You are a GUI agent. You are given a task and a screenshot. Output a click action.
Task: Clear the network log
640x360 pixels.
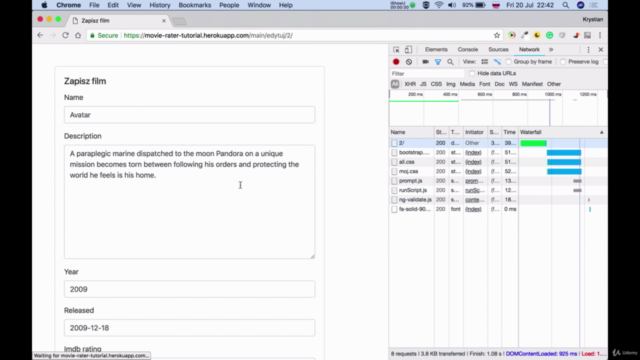(409, 62)
